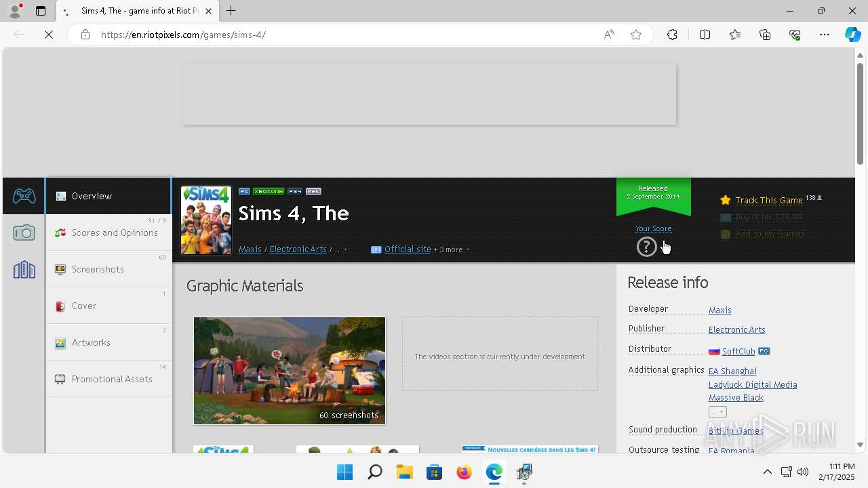Open the 60 screenshots campfire thumbnail
Screen dimensions: 868x488
coord(290,371)
